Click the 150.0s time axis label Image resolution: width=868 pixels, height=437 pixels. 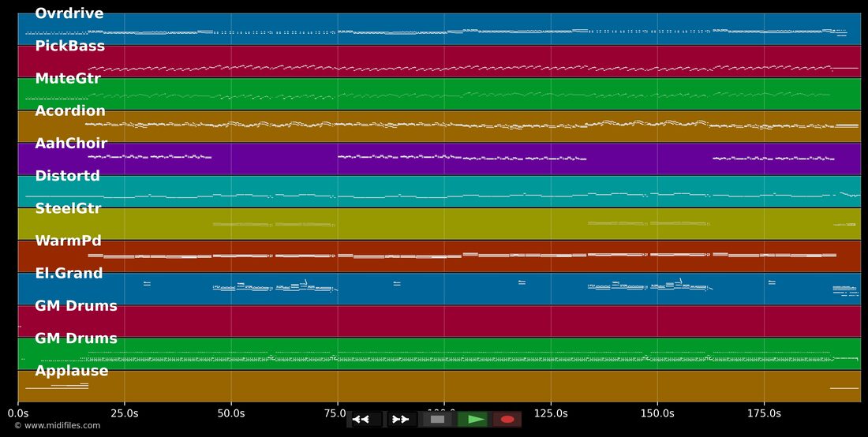coord(657,413)
